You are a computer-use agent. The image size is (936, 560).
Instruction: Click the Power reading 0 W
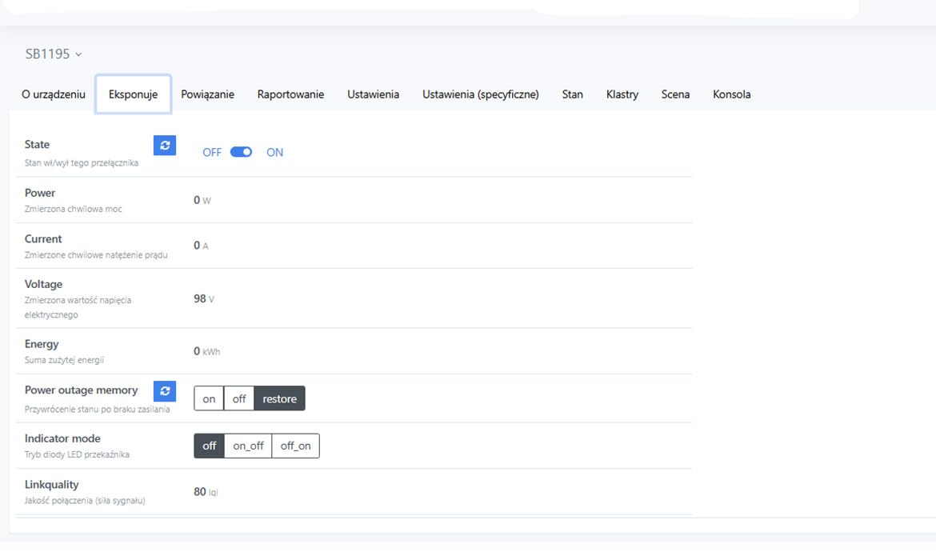click(202, 201)
